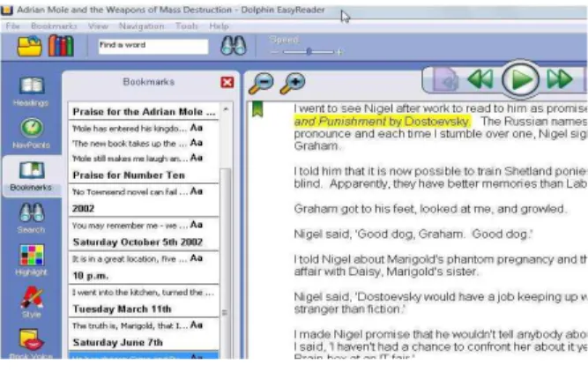Screen dimensions: 588x372
Task: Select the Tuesday March 11th bookmark
Action: (123, 309)
